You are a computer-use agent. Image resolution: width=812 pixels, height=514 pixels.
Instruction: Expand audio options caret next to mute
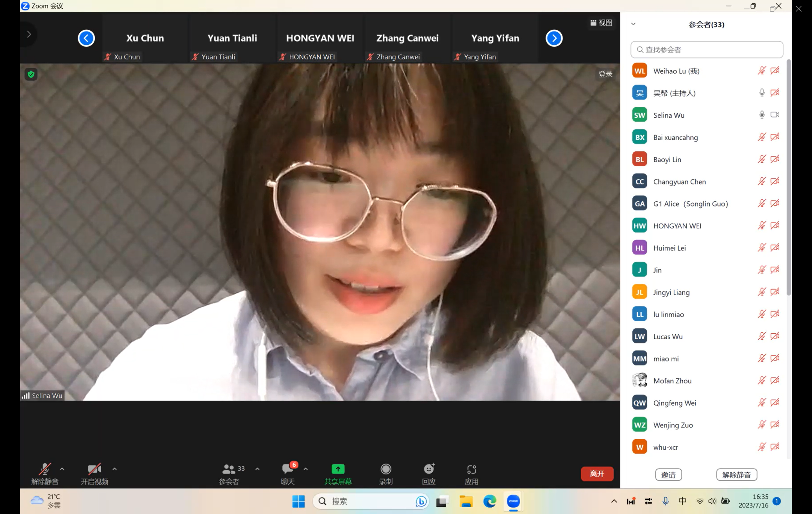click(x=62, y=469)
